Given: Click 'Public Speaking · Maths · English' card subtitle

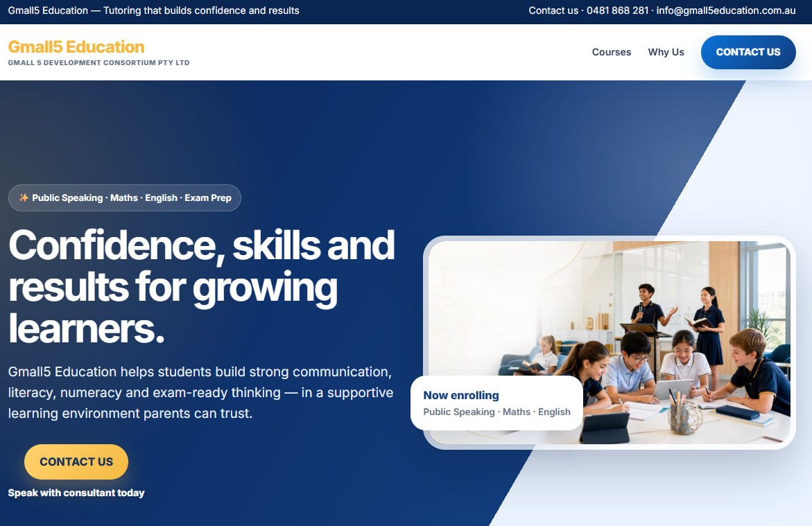Looking at the screenshot, I should (497, 412).
